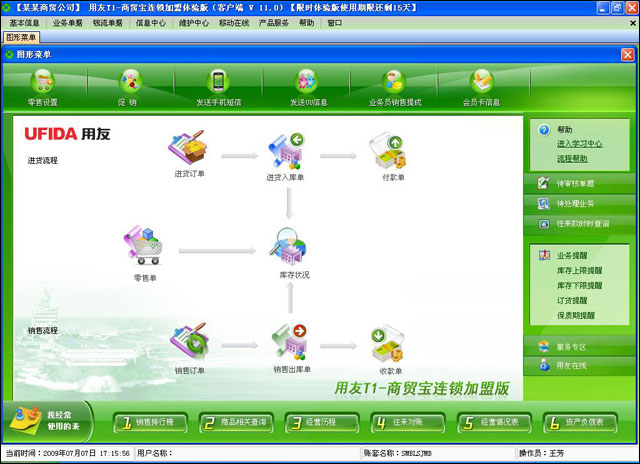Click 库存上限提醒 reminder
The width and height of the screenshot is (640, 464).
pyautogui.click(x=580, y=271)
